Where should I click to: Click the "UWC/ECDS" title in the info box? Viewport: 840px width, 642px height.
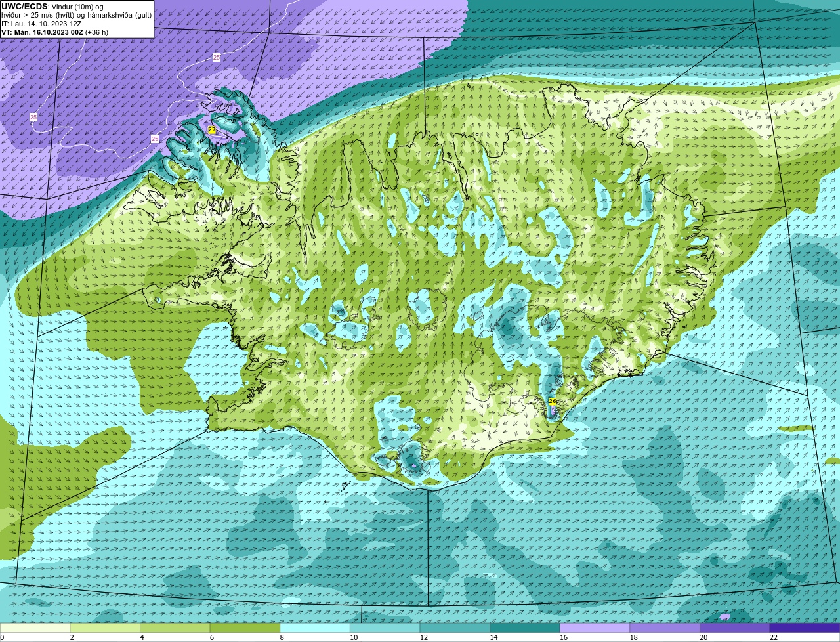(x=24, y=7)
